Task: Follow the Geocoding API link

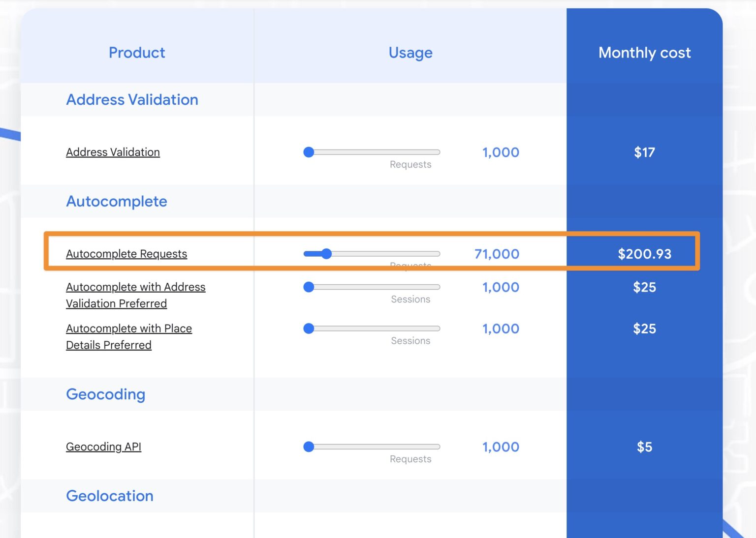Action: (x=103, y=447)
